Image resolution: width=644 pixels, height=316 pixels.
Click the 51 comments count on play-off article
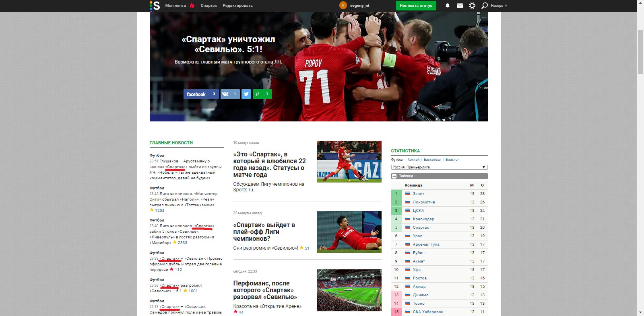tap(305, 248)
